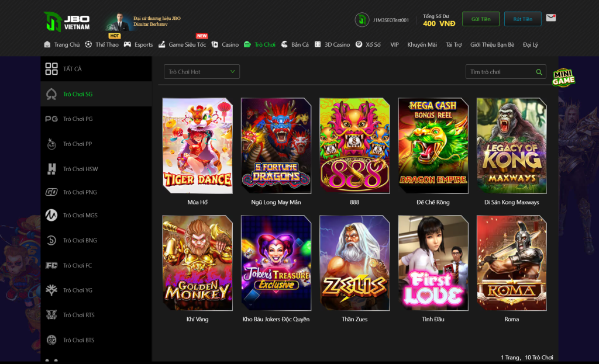Click the Mini Game badge icon
The image size is (599, 364).
pyautogui.click(x=563, y=78)
